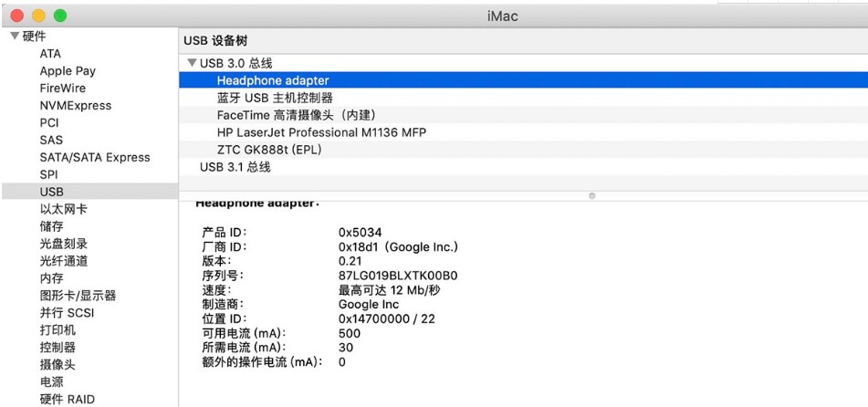Open 内存 hardware section
Image resolution: width=868 pixels, height=407 pixels.
pos(52,278)
